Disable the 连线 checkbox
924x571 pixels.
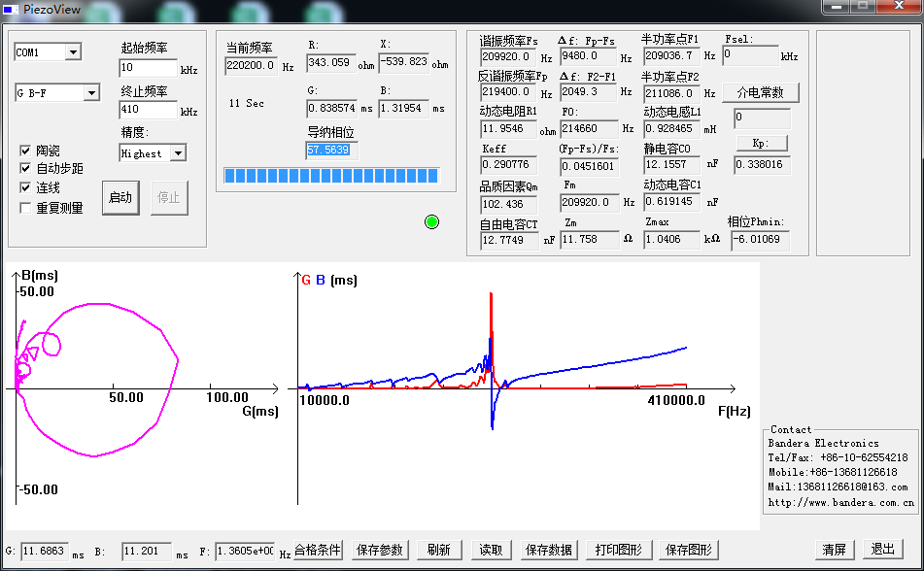coord(25,188)
